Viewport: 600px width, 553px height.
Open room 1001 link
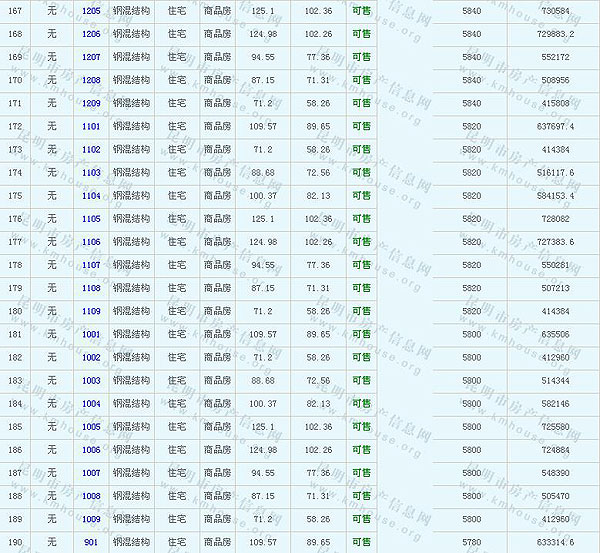(x=91, y=334)
